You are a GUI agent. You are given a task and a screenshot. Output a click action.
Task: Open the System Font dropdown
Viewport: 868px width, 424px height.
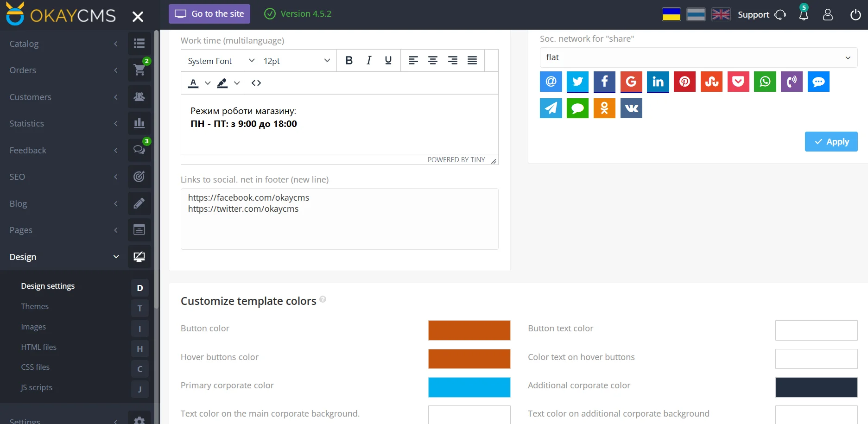coord(221,61)
